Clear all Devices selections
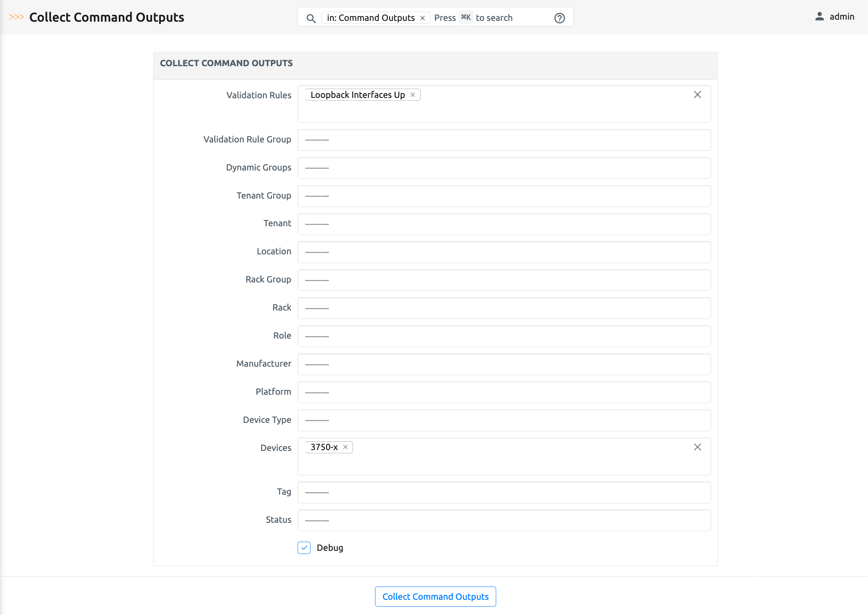This screenshot has height=615, width=868. pos(697,447)
